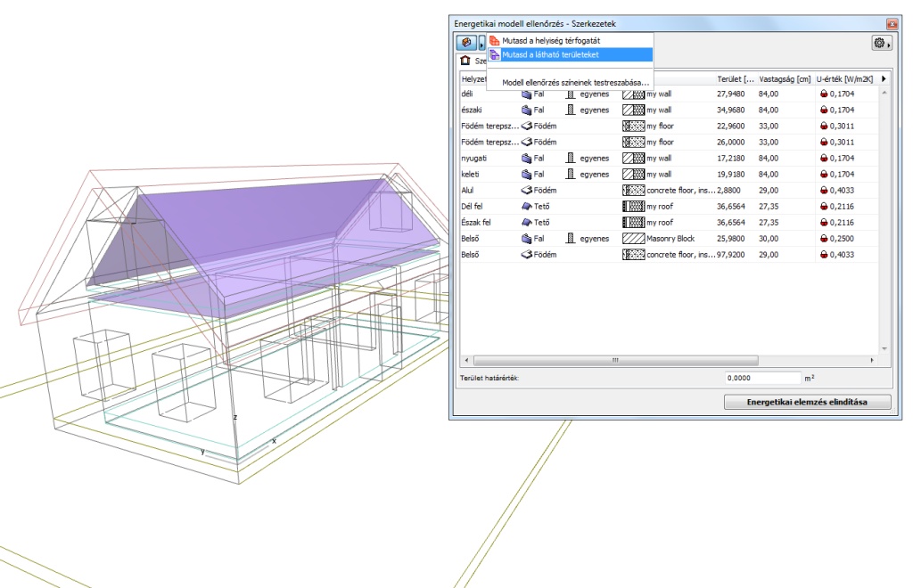913x588 pixels.
Task: Click the lock icon beside U-value in déli row
Action: pos(824,94)
